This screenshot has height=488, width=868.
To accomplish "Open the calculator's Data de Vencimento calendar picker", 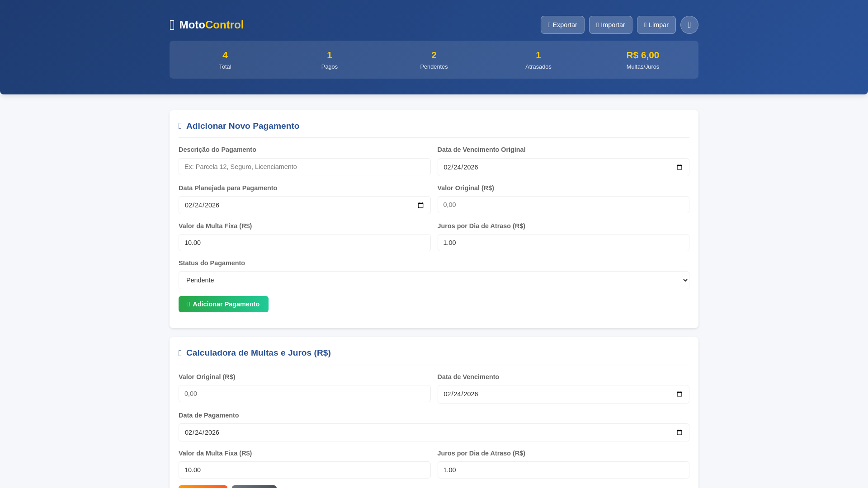I will coord(679,394).
